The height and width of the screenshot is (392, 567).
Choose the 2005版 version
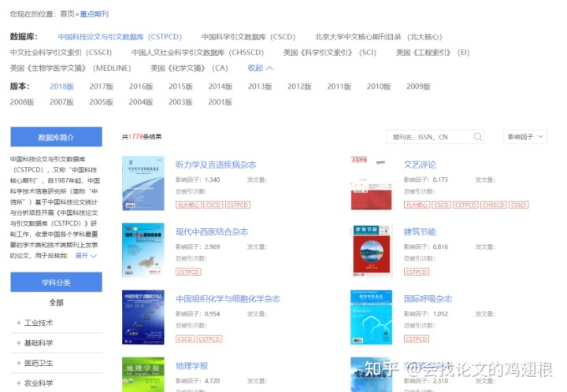pos(102,102)
